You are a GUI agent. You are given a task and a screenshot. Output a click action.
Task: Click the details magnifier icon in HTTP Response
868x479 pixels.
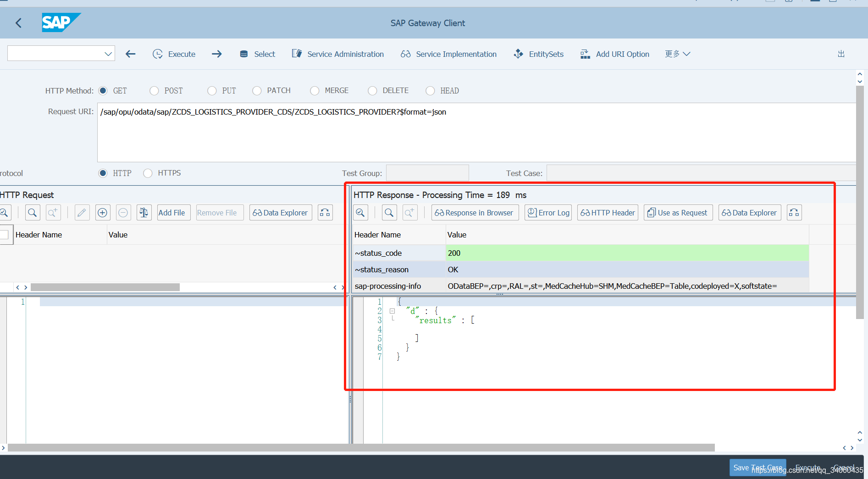click(x=360, y=213)
